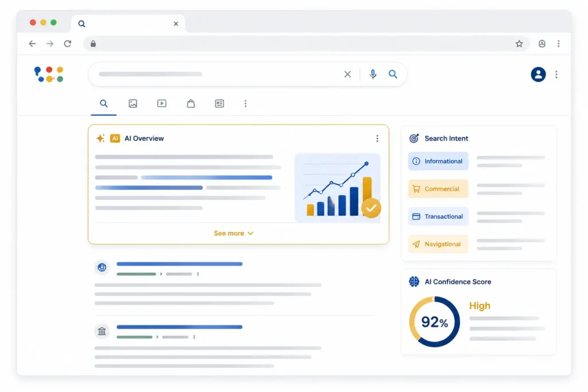The height and width of the screenshot is (392, 588).
Task: Open the first search result title link
Action: coord(179,264)
